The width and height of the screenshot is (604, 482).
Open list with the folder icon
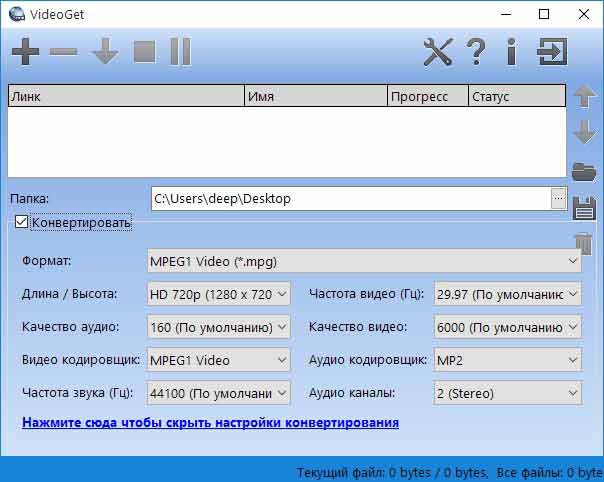coord(584,171)
